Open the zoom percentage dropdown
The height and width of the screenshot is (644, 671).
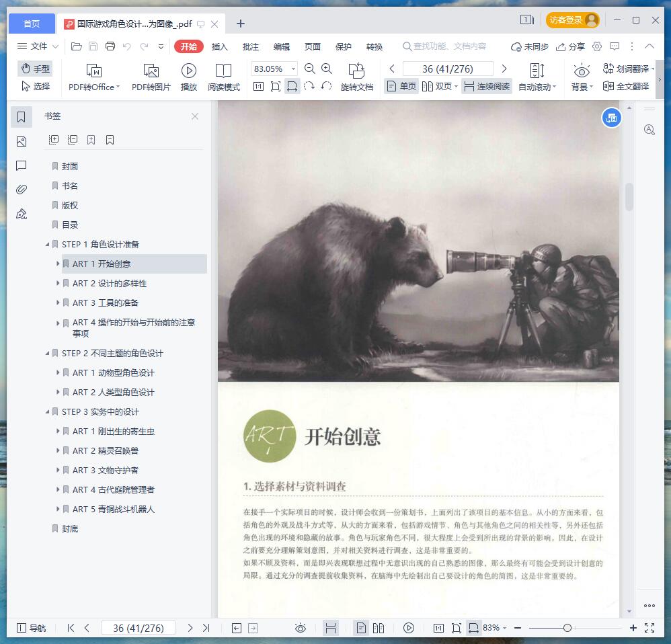294,69
